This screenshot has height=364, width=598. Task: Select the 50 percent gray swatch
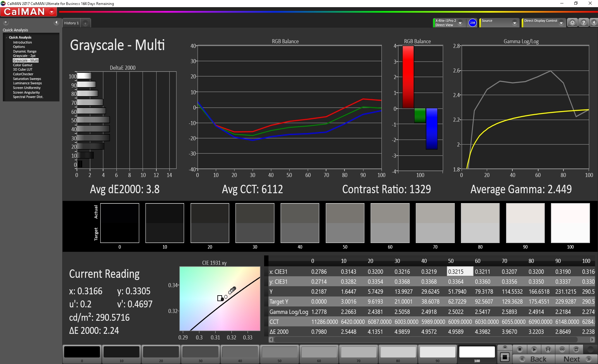point(279,352)
